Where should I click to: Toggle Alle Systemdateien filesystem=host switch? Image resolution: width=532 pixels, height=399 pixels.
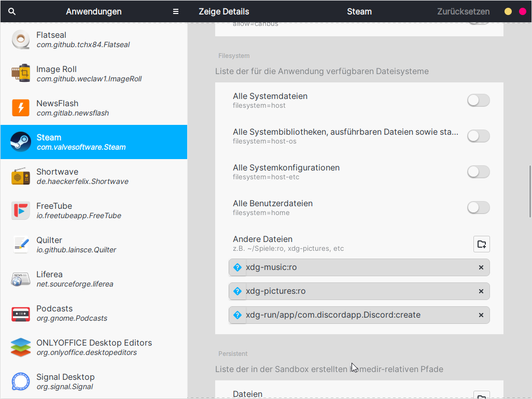(478, 101)
